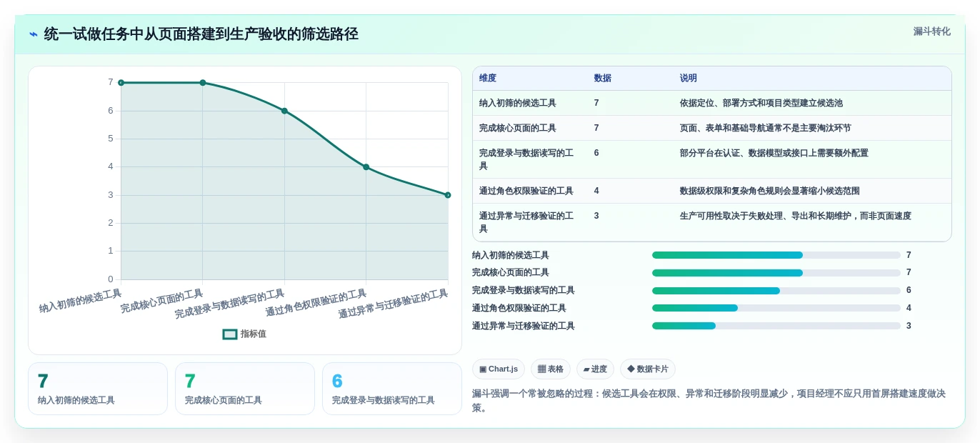This screenshot has width=980, height=443.
Task: Click description 数据级权限和复杂角色规则会显著缩小候选范围
Action: (x=770, y=191)
